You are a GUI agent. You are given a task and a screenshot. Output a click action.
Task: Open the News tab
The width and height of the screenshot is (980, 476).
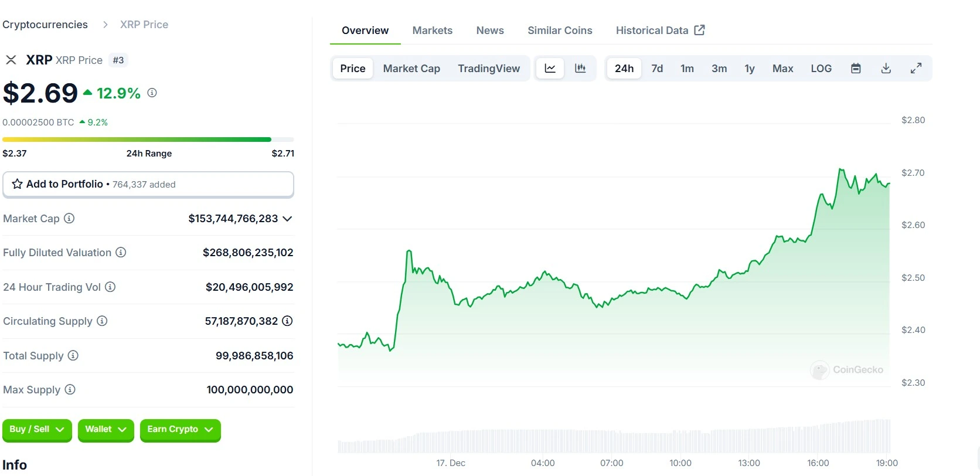[490, 30]
